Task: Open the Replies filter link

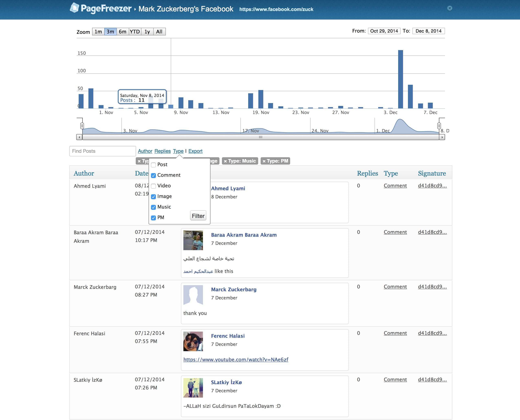Action: [x=162, y=151]
